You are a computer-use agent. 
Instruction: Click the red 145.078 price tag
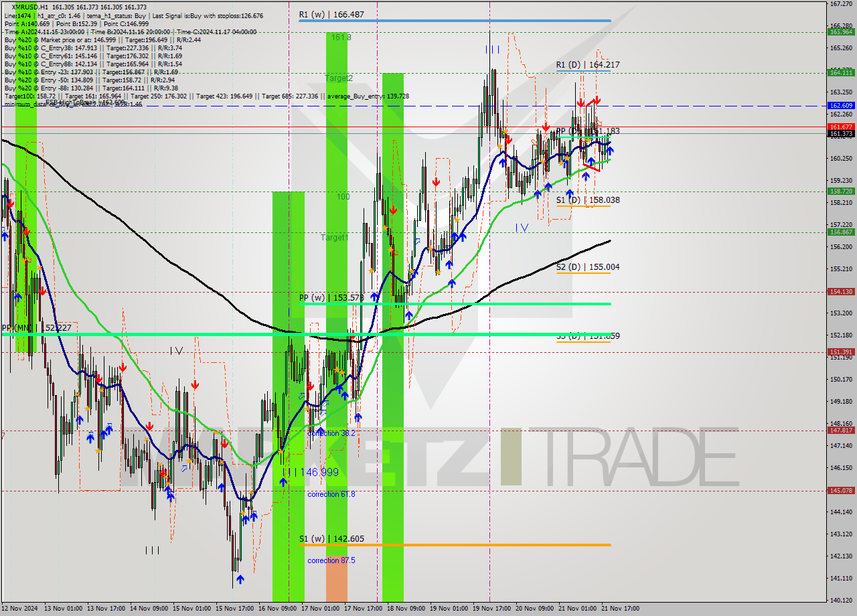coord(841,491)
